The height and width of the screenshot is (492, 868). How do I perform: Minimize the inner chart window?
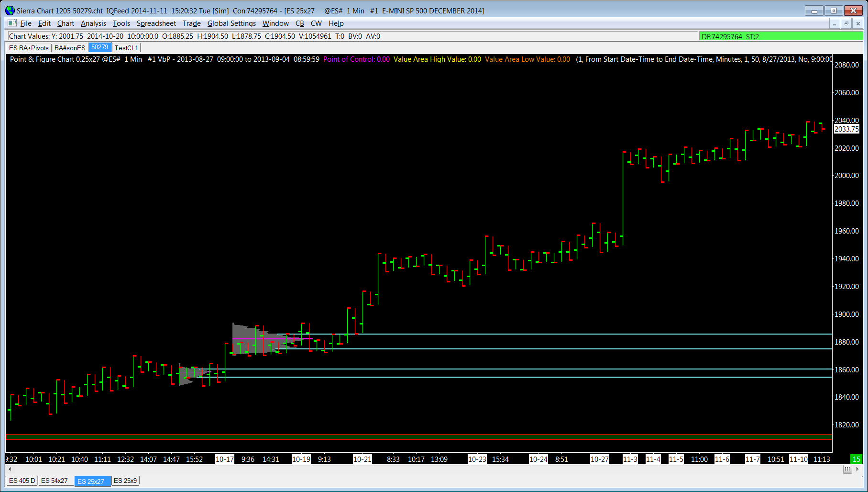[835, 23]
